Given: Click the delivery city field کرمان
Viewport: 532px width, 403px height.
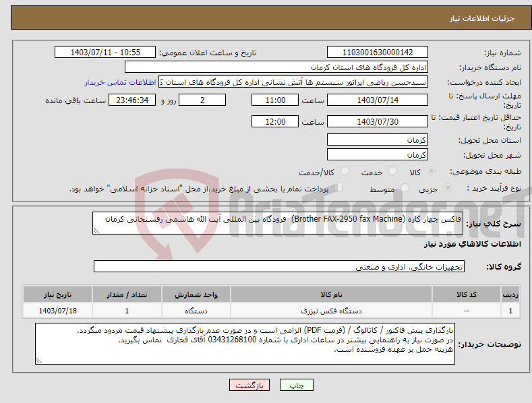Looking at the screenshot, I should pyautogui.click(x=378, y=155).
